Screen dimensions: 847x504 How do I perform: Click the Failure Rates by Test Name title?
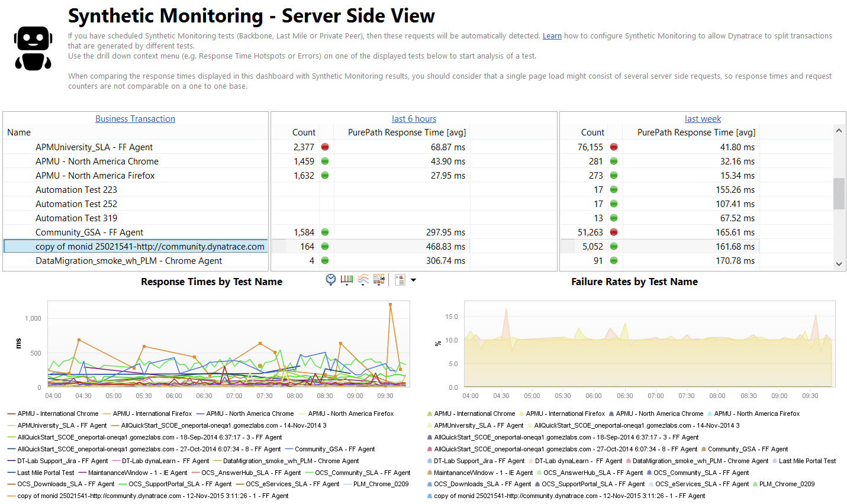point(634,282)
